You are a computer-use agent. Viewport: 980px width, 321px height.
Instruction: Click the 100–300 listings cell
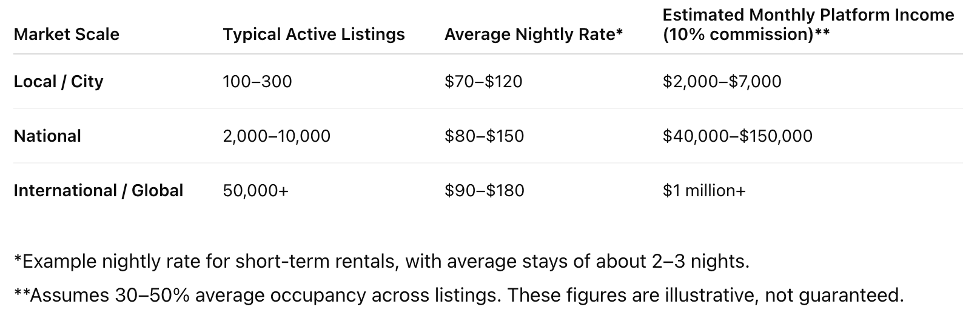pos(257,81)
